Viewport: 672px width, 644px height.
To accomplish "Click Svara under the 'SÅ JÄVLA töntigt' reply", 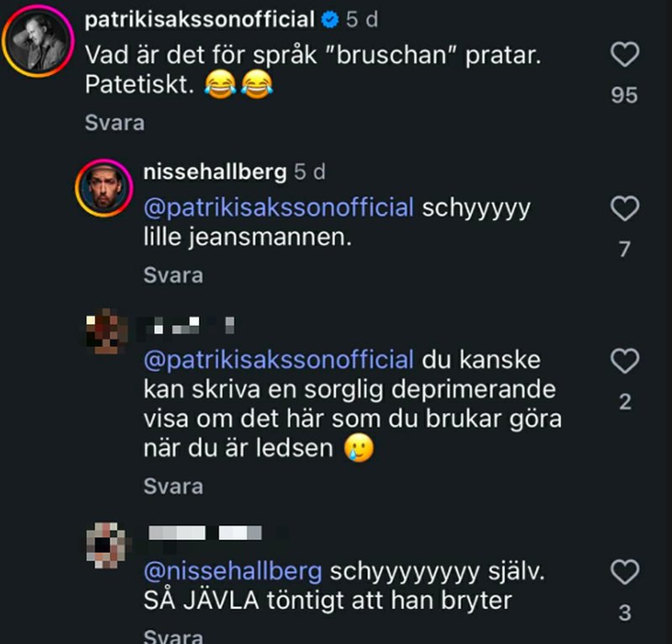I will [x=173, y=636].
